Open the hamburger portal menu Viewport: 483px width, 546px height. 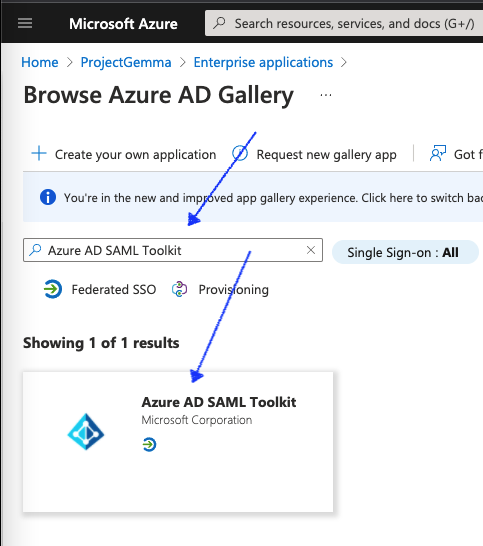25,24
